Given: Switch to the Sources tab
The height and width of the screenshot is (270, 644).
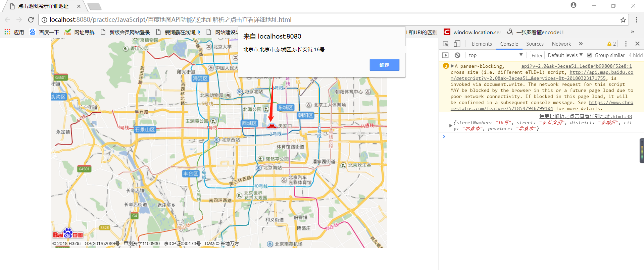Looking at the screenshot, I should point(535,44).
